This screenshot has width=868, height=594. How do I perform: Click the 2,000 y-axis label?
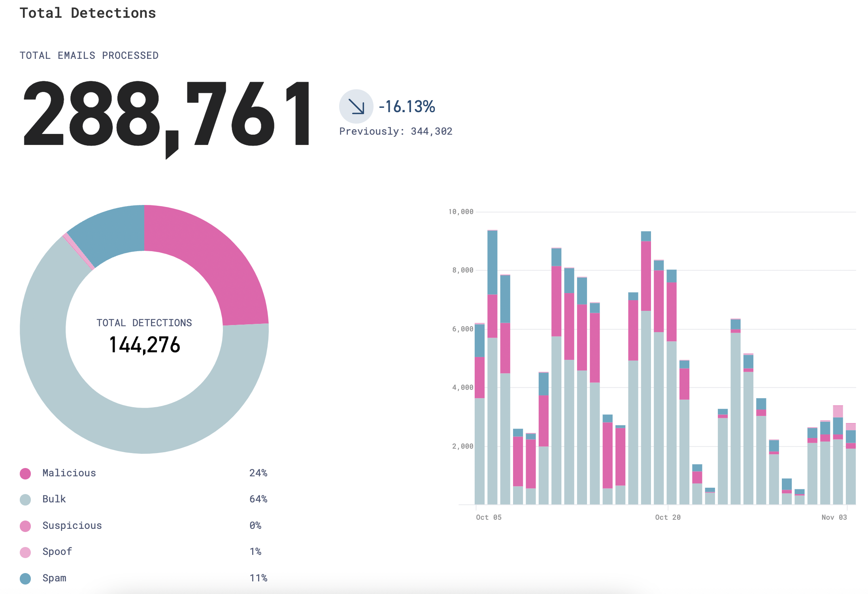(462, 446)
